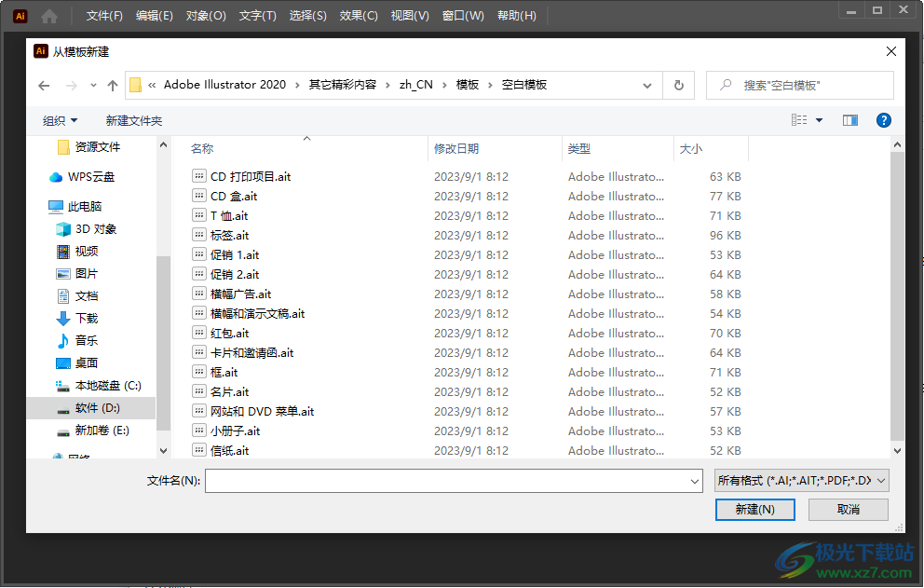Click the Illustrator home icon
Screen dimensions: 924x588
pyautogui.click(x=49, y=16)
